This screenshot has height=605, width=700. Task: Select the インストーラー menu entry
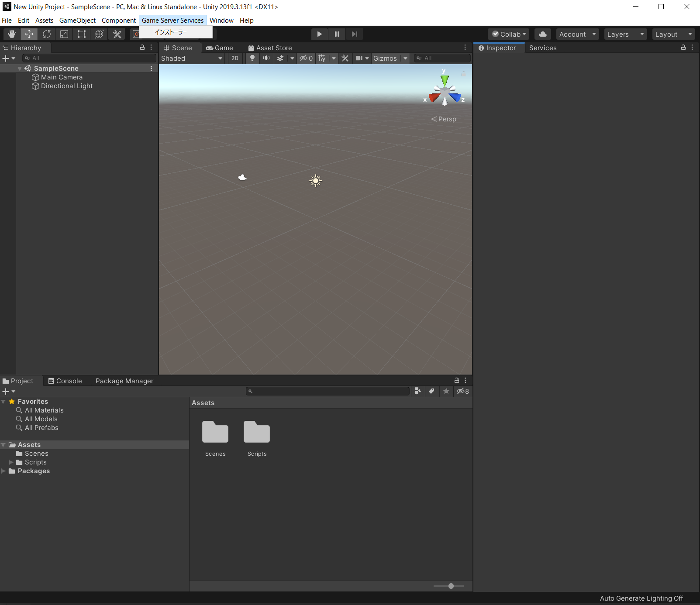[176, 32]
